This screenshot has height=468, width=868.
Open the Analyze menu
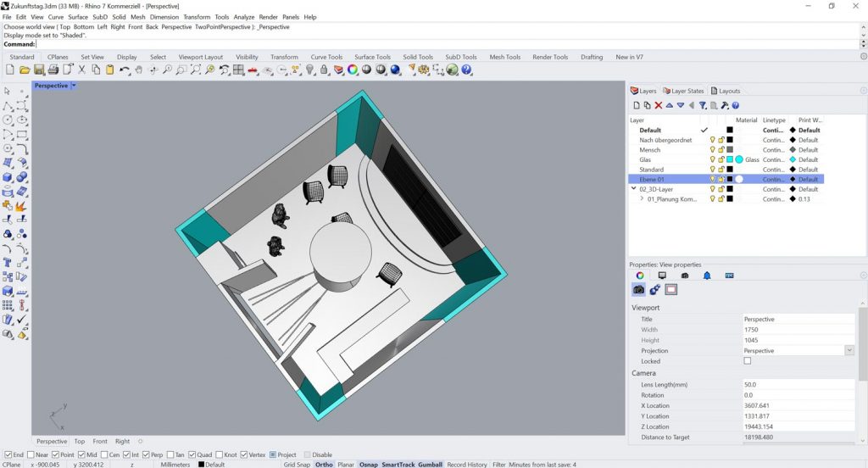click(245, 17)
